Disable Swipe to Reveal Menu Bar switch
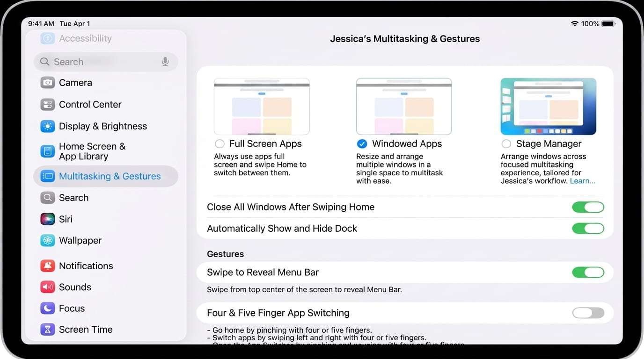644x359 pixels. 588,273
